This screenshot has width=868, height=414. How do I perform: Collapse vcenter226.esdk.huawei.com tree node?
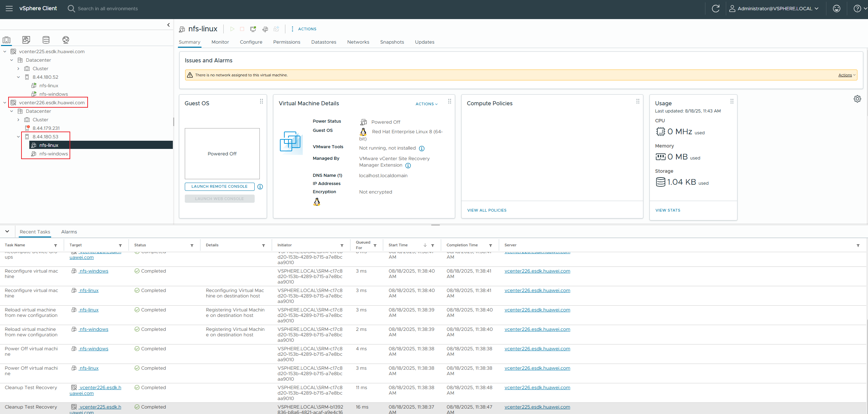(5, 103)
